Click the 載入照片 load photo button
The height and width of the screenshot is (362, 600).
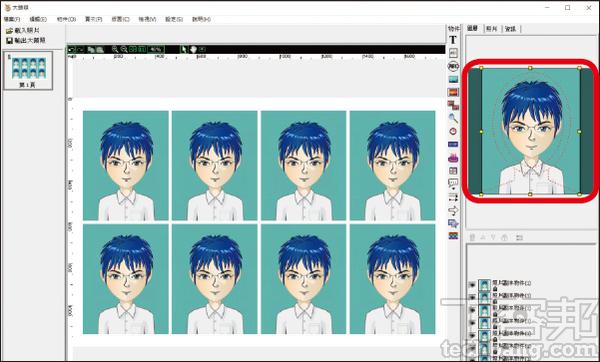click(x=23, y=31)
